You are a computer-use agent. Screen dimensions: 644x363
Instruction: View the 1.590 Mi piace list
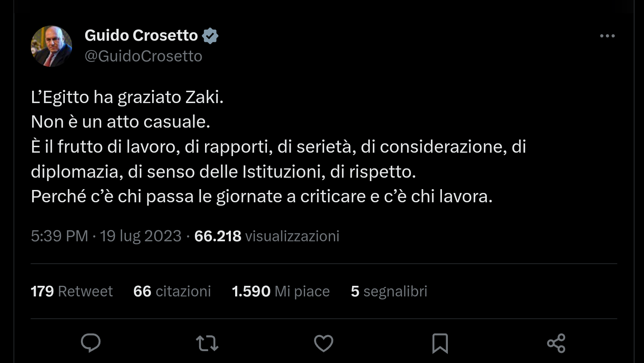(x=280, y=291)
